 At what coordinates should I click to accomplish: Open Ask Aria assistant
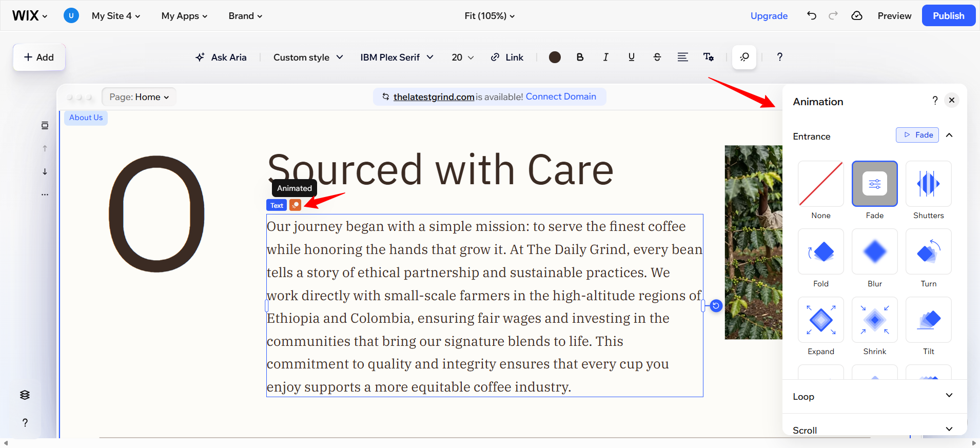click(x=221, y=57)
